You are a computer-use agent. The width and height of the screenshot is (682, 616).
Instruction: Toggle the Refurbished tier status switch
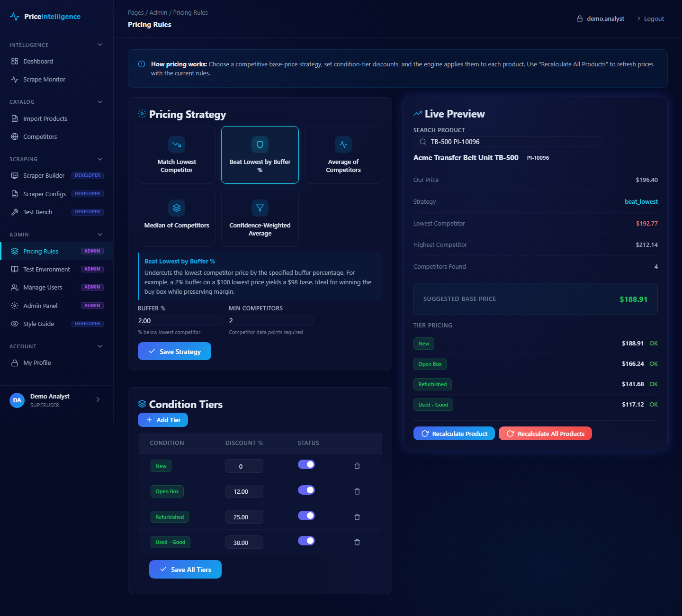(306, 516)
